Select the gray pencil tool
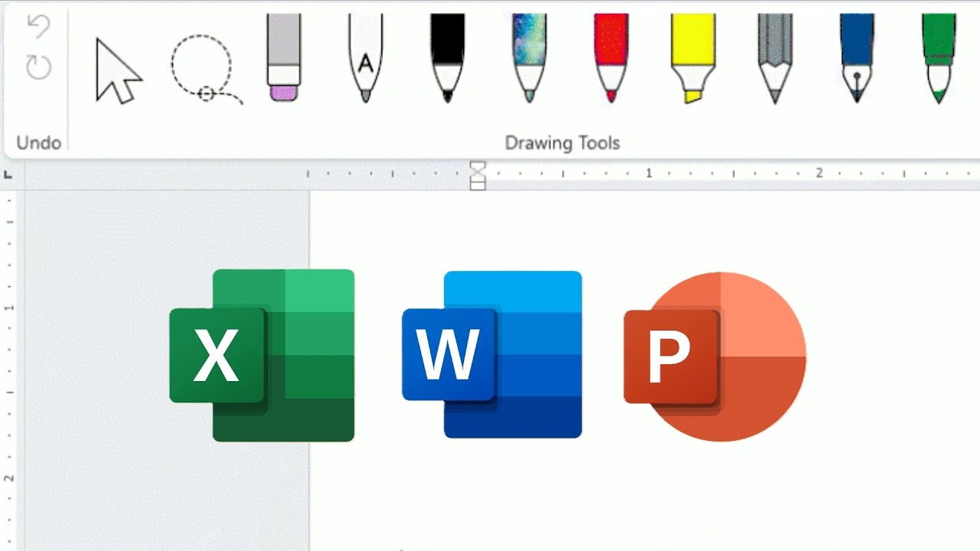The width and height of the screenshot is (980, 551). point(775,57)
